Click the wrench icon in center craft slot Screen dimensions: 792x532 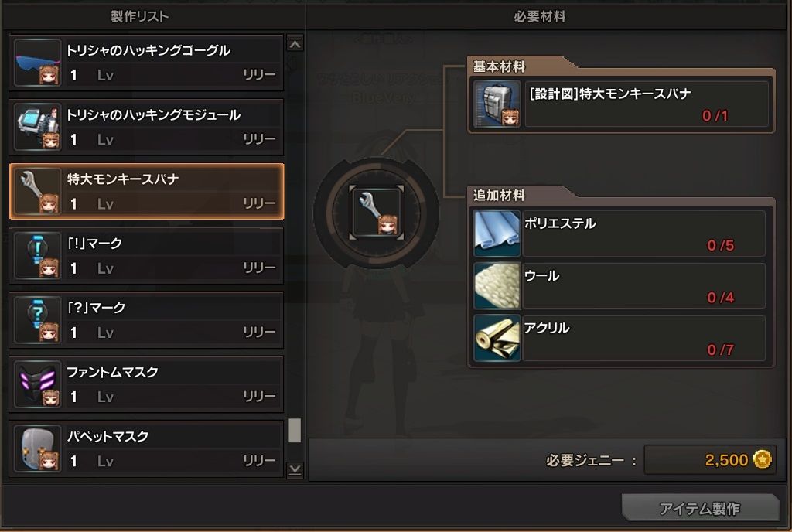(x=377, y=212)
